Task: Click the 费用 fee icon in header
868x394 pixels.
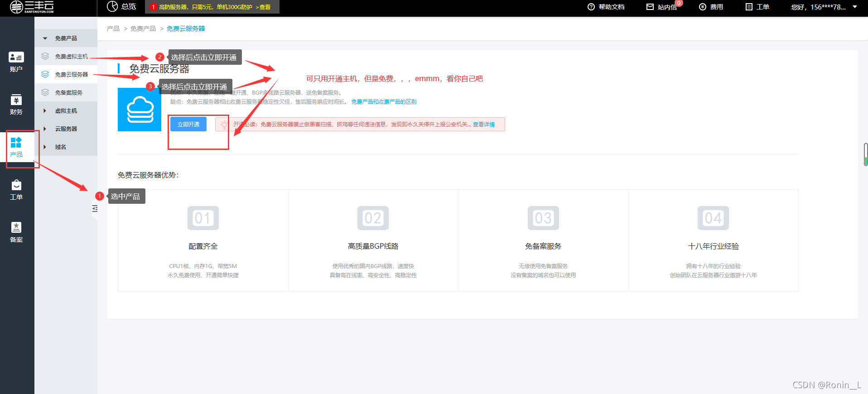Action: (x=703, y=7)
